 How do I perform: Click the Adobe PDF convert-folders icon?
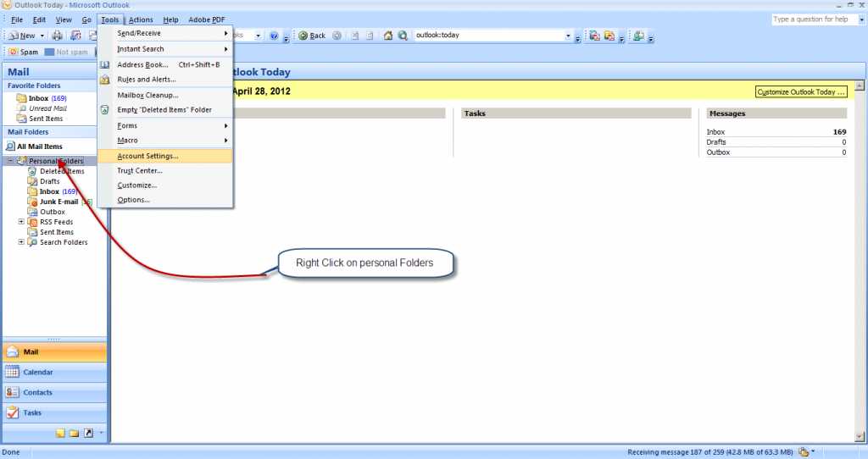tap(609, 36)
